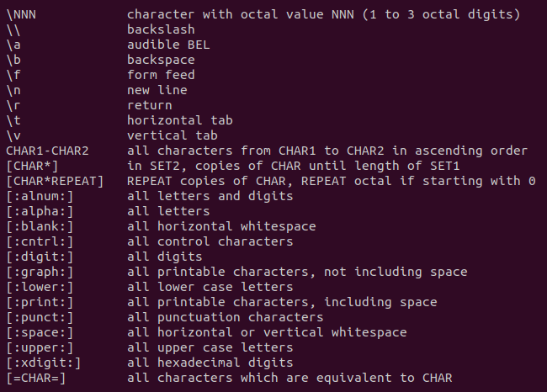Click the [CHAR*] option text
Image resolution: width=547 pixels, height=392 pixels.
tap(32, 166)
